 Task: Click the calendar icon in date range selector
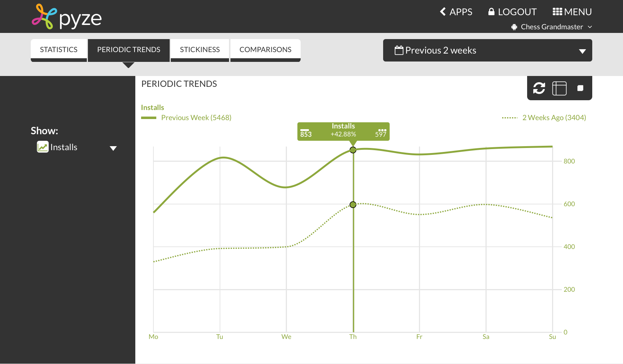coord(399,50)
